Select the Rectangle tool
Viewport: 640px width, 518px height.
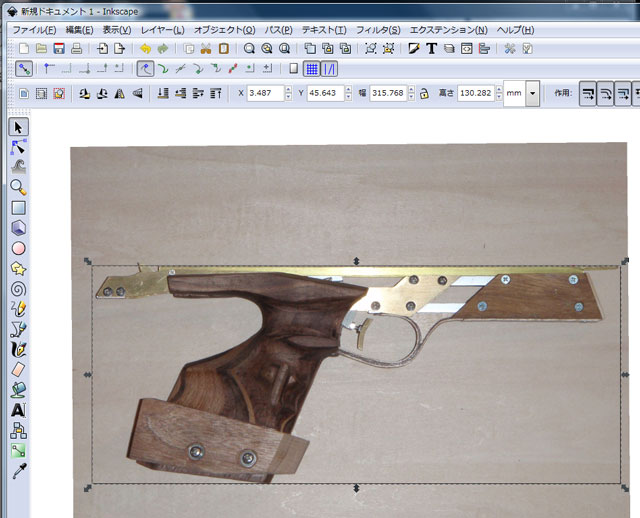(18, 208)
